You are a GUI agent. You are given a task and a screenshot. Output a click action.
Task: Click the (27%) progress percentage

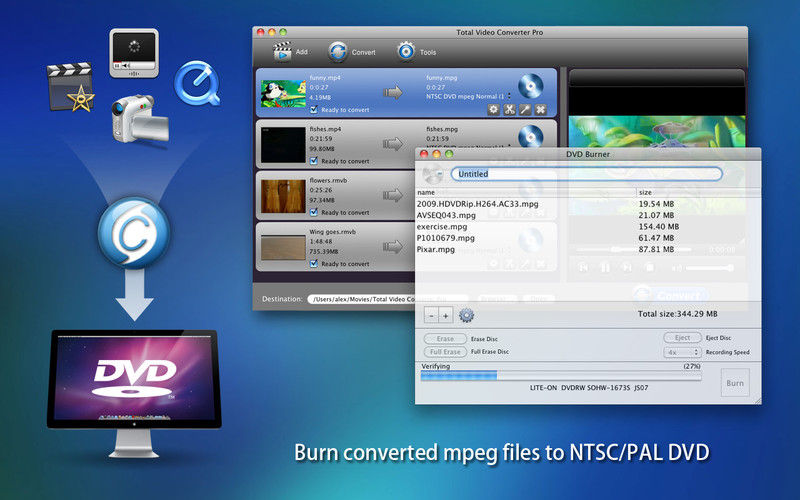[x=691, y=366]
